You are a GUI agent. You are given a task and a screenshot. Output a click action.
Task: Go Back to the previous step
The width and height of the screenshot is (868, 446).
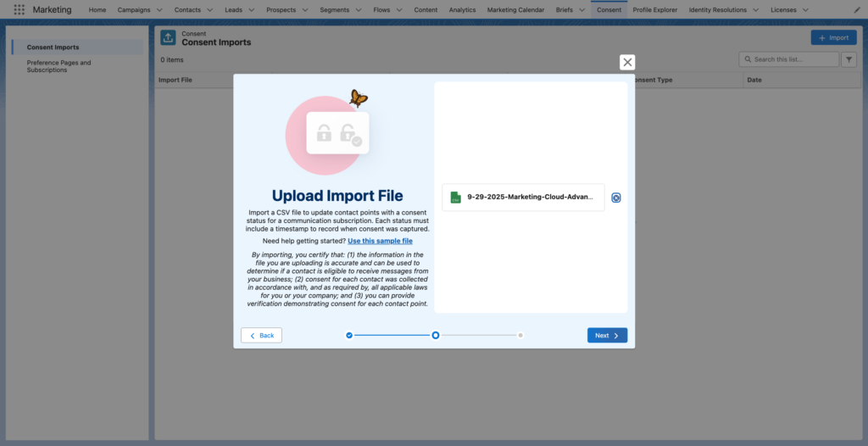[261, 335]
